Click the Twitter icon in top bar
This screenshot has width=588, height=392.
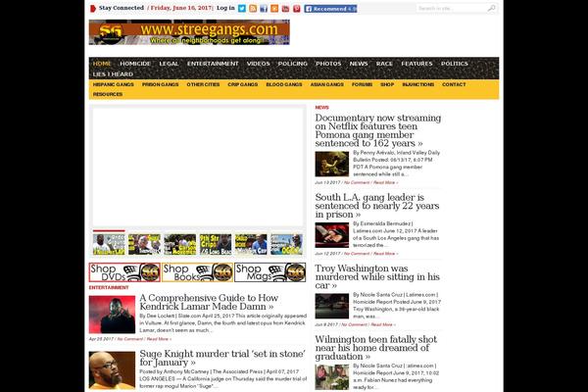pyautogui.click(x=242, y=8)
